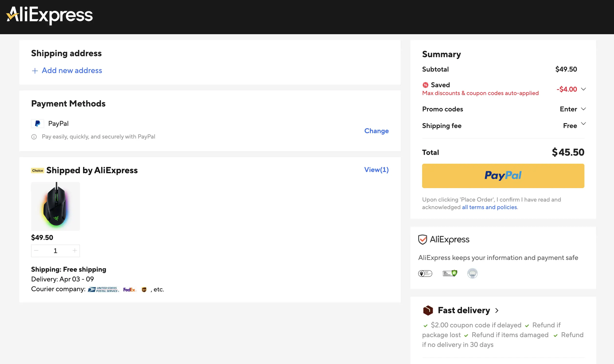Viewport: 614px width, 364px height.
Task: Expand the Shipping fee chevron
Action: [584, 123]
